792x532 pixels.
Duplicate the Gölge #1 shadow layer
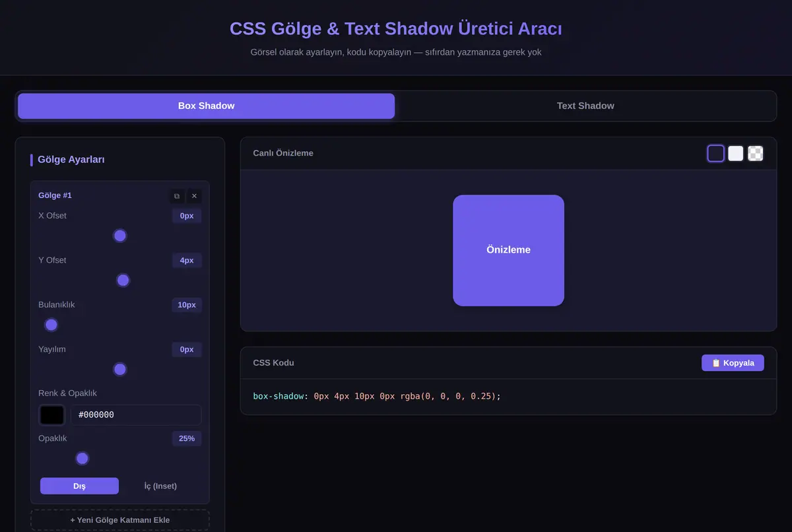click(x=176, y=196)
